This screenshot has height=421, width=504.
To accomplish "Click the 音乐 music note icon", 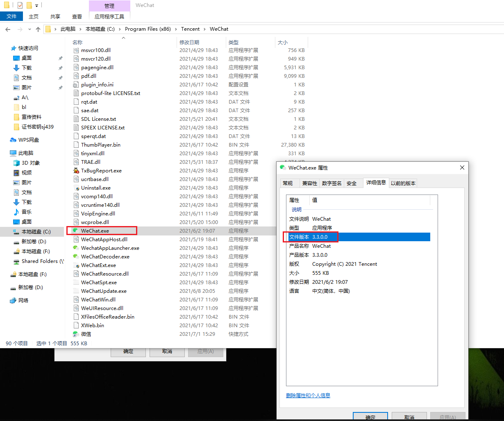I will 16,212.
